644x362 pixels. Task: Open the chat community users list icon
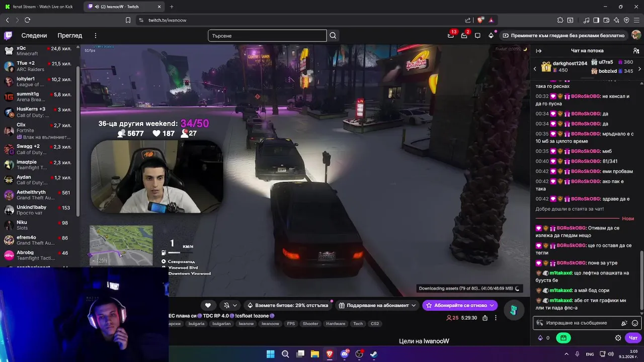[x=636, y=51]
